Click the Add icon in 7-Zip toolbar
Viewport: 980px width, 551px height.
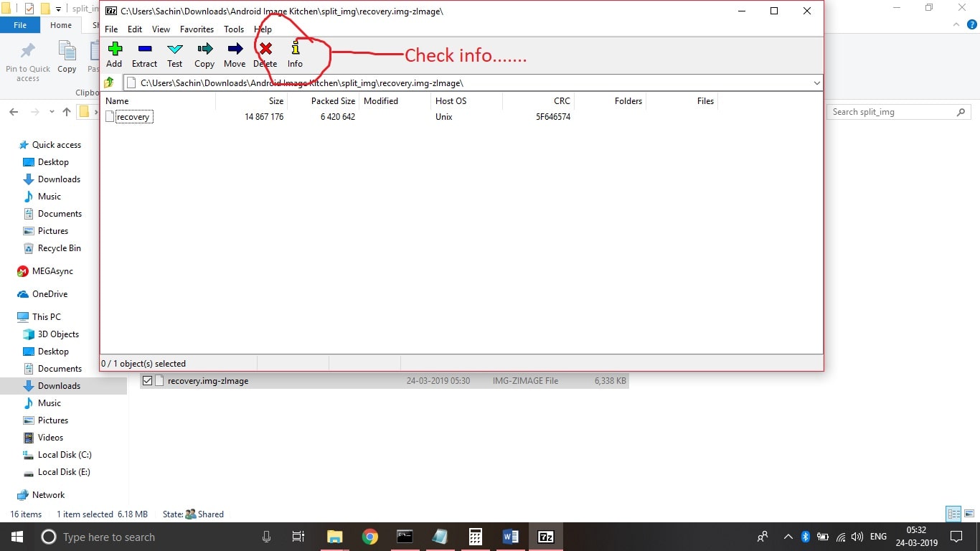(x=114, y=49)
